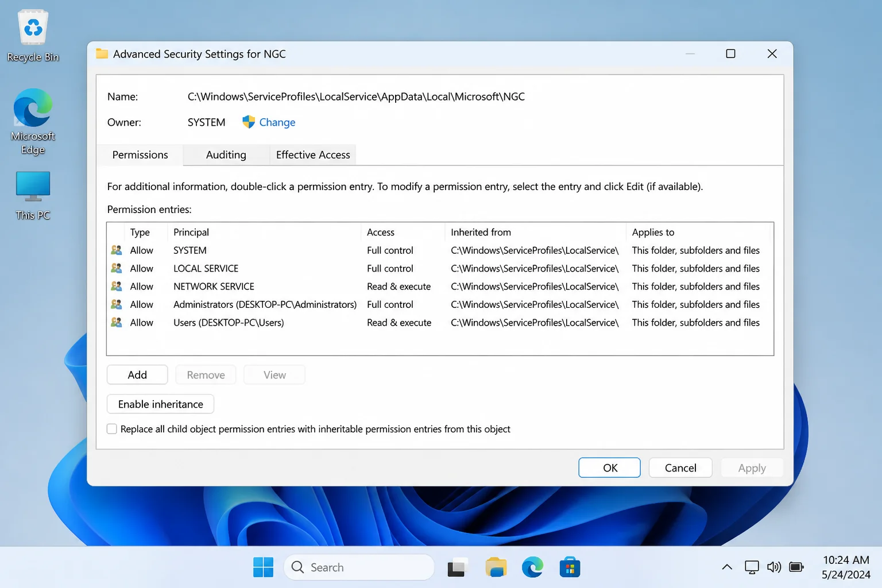Open File Explorer from the taskbar

click(496, 567)
